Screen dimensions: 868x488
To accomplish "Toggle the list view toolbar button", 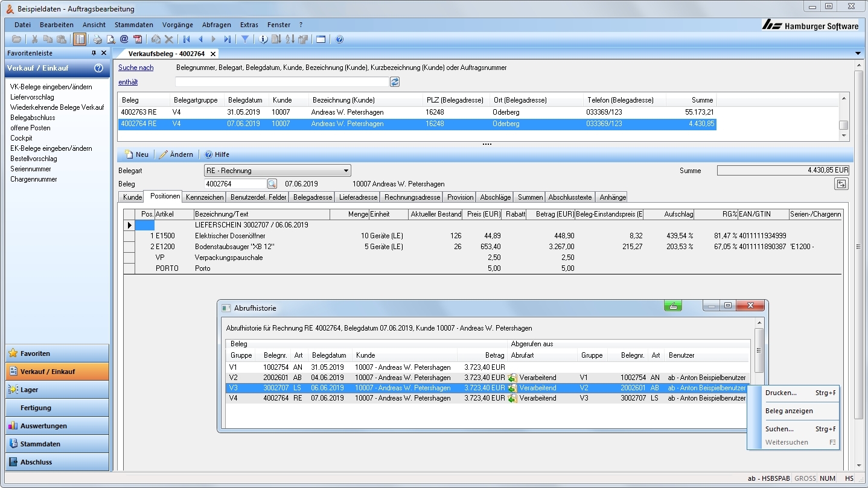I will pos(80,39).
